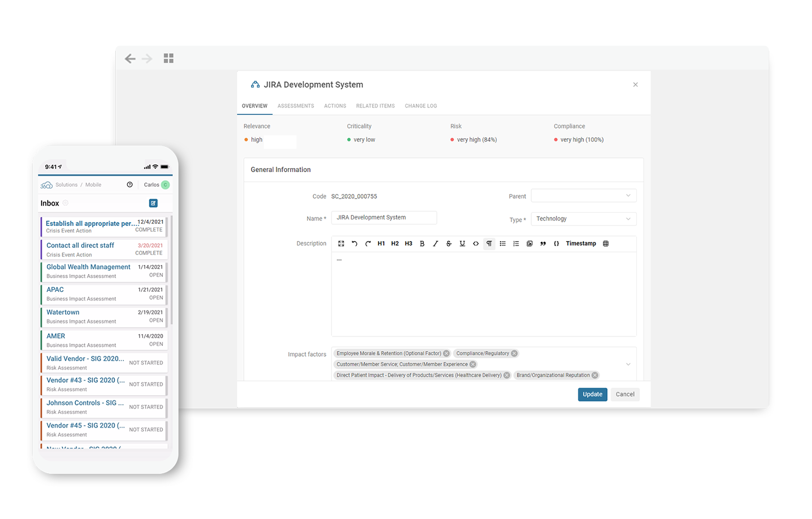Image resolution: width=812 pixels, height=519 pixels.
Task: Click the Update button
Action: point(592,395)
